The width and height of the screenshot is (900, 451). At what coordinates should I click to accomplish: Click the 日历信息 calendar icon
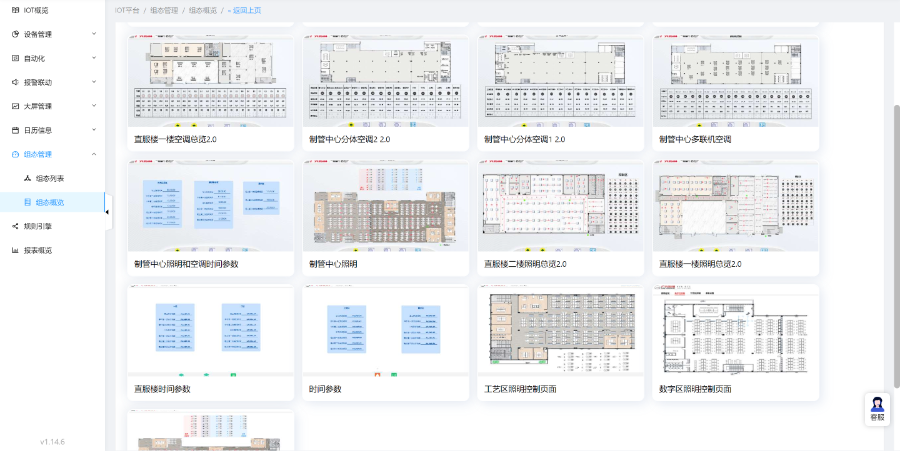click(x=15, y=130)
